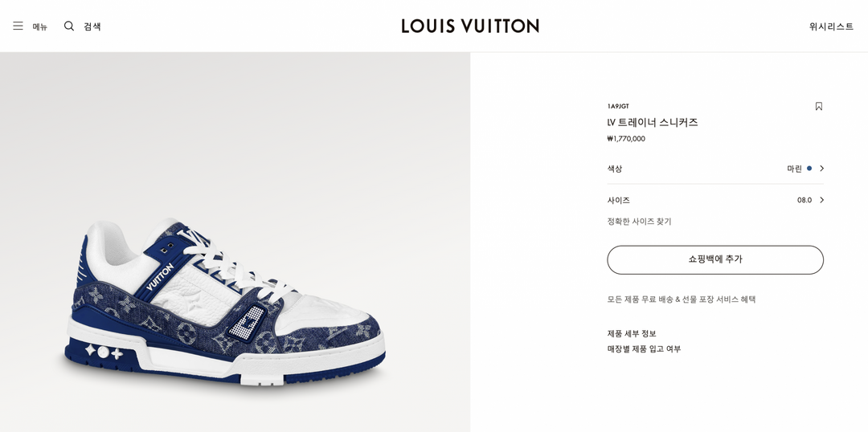Click the 08.0 size value
868x432 pixels.
click(x=805, y=200)
